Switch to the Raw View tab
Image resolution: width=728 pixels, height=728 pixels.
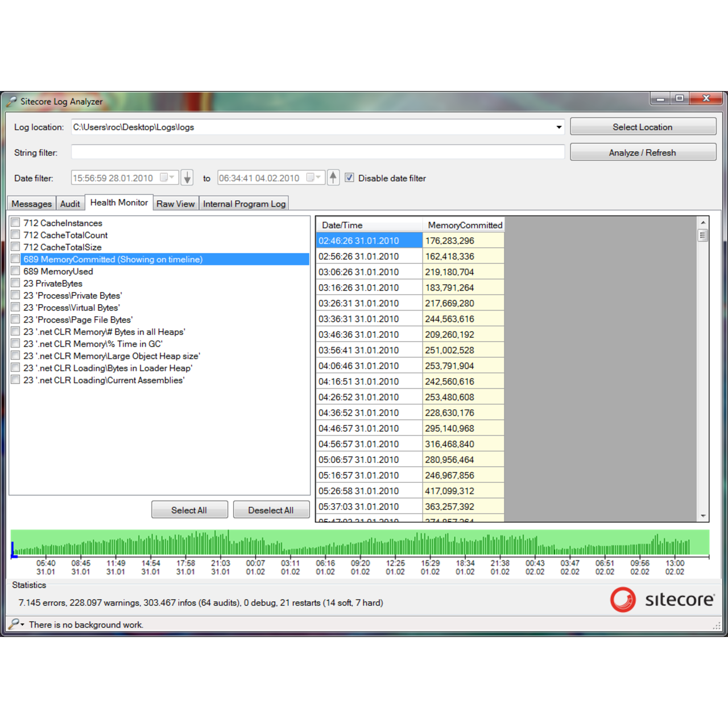click(x=175, y=203)
